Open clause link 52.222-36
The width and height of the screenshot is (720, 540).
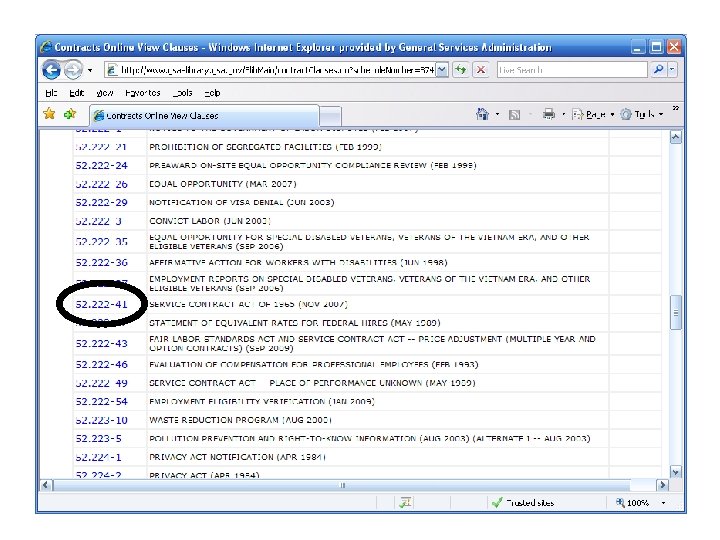coord(101,263)
